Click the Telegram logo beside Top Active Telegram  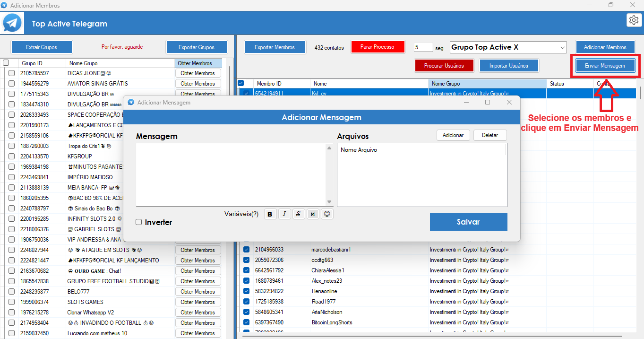[12, 23]
